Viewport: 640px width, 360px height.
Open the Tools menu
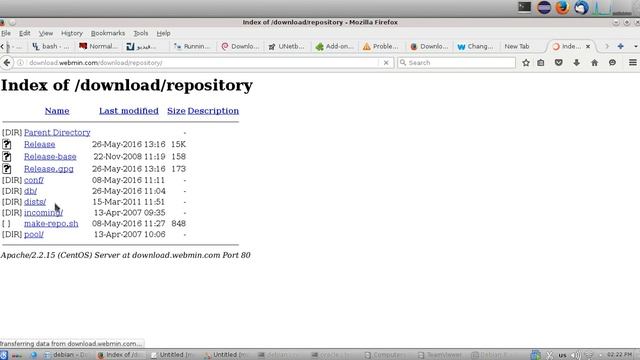(x=141, y=33)
